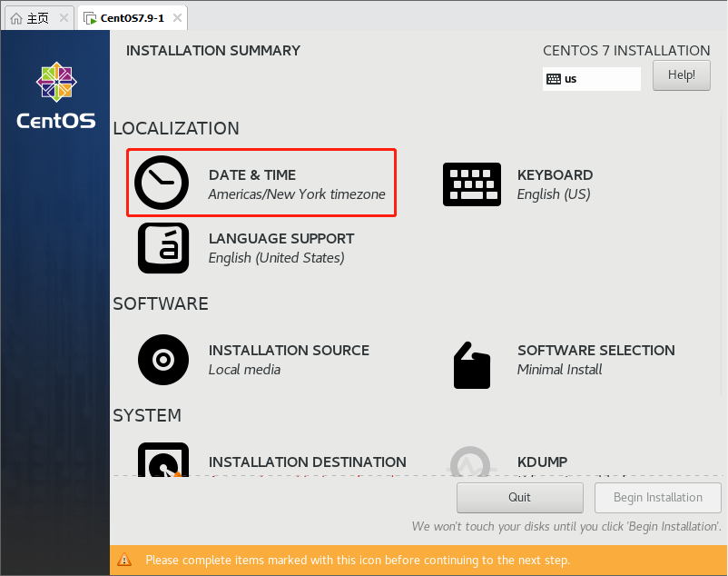Click the 'Please complete items marked' warning message
The image size is (728, 576).
click(358, 561)
